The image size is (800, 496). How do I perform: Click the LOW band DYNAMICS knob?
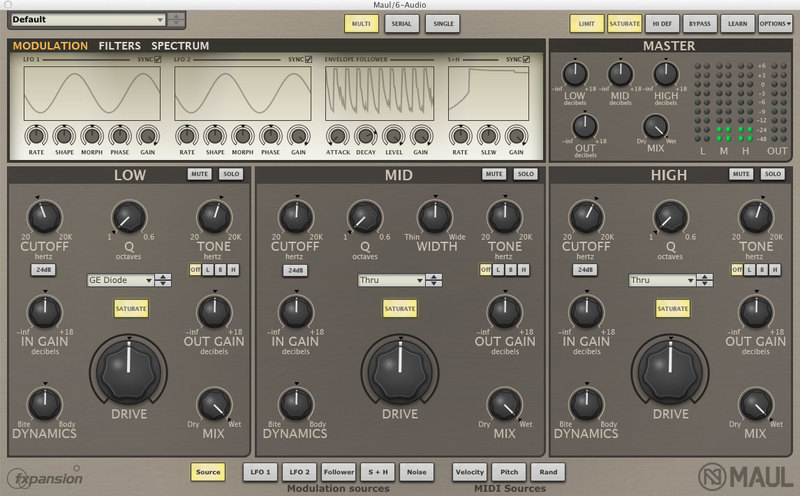click(42, 403)
